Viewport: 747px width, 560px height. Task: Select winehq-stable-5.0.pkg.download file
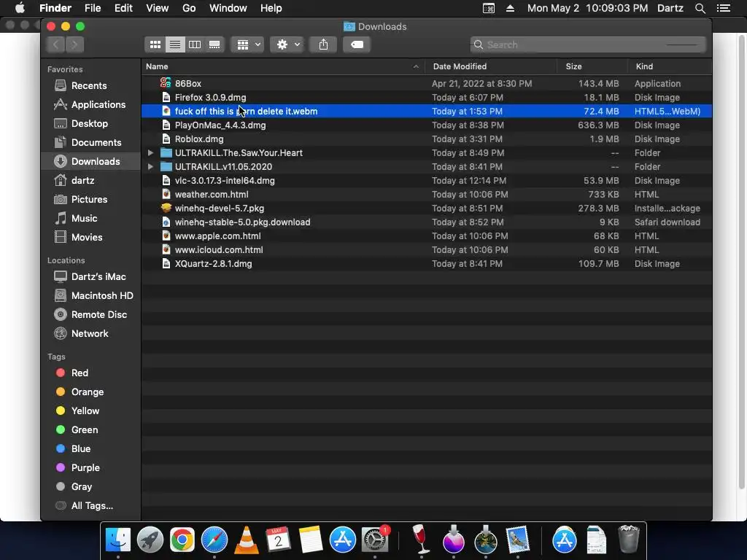[x=426, y=222]
